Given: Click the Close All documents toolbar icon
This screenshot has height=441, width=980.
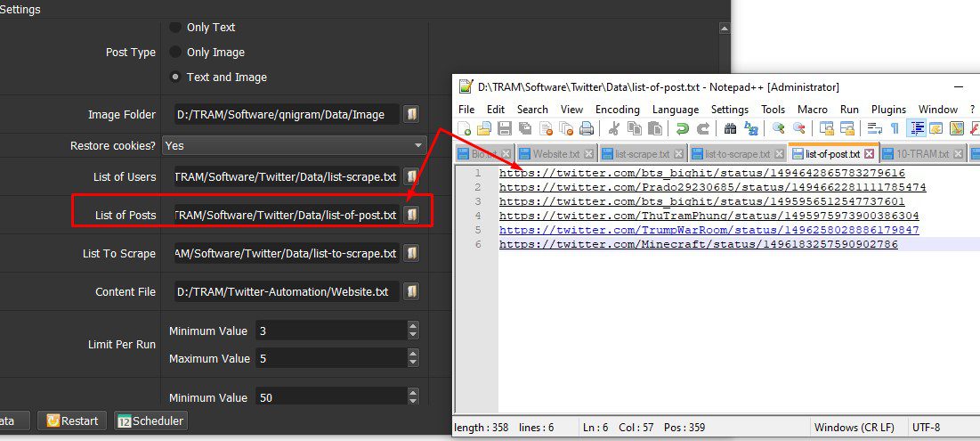Looking at the screenshot, I should click(x=566, y=129).
